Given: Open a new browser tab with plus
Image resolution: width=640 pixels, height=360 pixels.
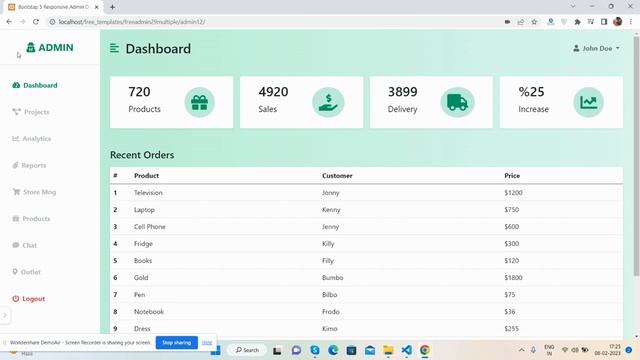Looking at the screenshot, I should (x=112, y=7).
